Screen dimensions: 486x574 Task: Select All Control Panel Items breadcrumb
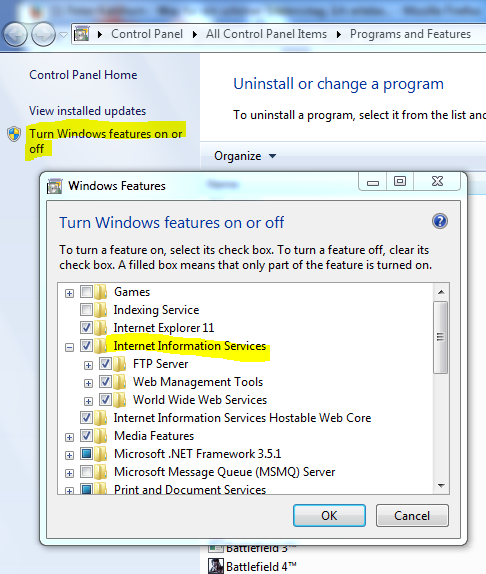(266, 34)
